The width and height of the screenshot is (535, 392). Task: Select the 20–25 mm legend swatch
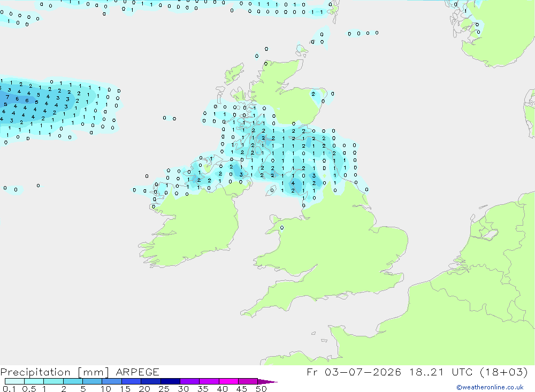point(150,381)
